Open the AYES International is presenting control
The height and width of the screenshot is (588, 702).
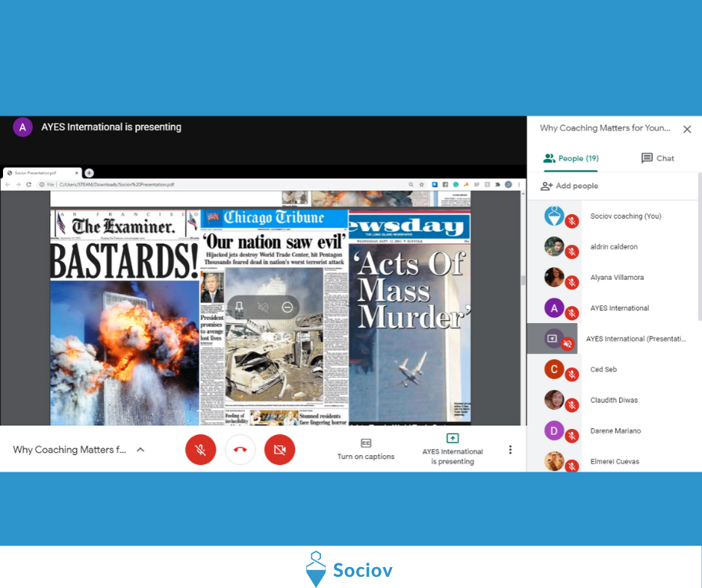[x=452, y=450]
